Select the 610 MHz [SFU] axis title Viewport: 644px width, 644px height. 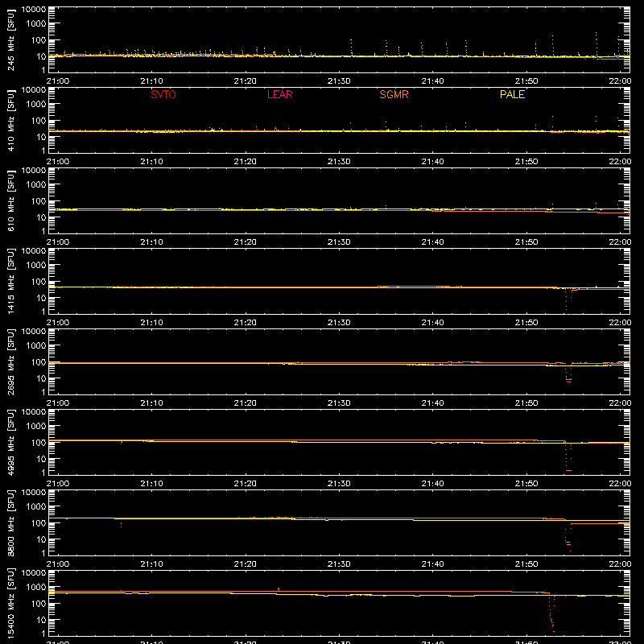point(10,200)
